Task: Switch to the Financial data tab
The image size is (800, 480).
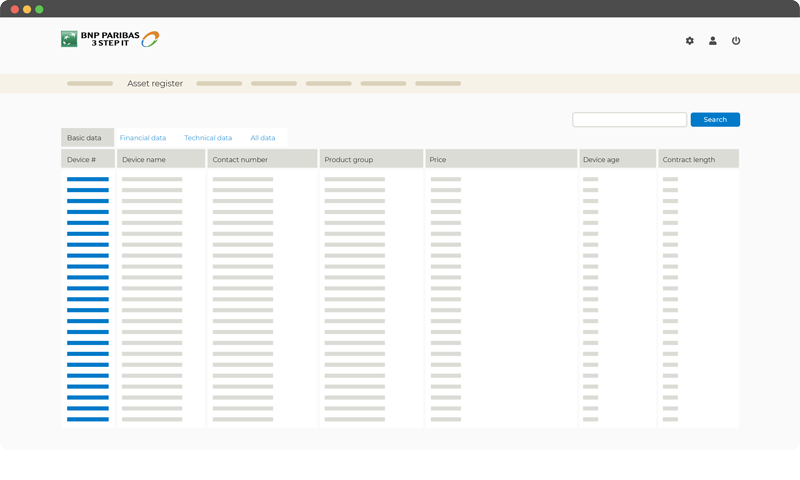Action: (143, 138)
